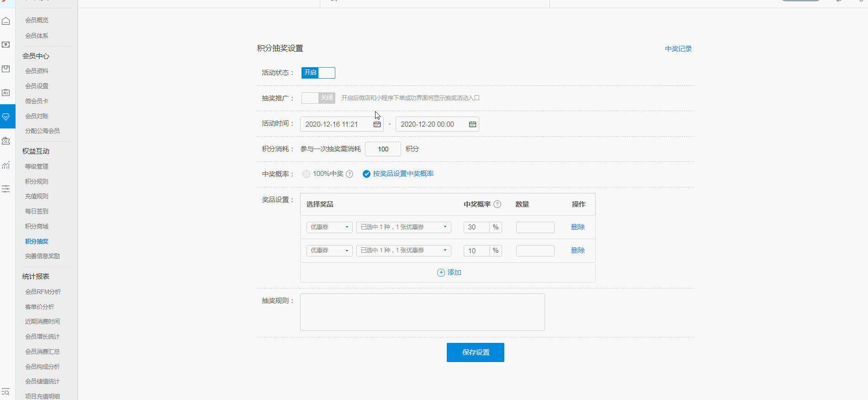Viewport: 868px width, 400px height.
Task: Select the 100%中奖 radio option
Action: pyautogui.click(x=306, y=174)
